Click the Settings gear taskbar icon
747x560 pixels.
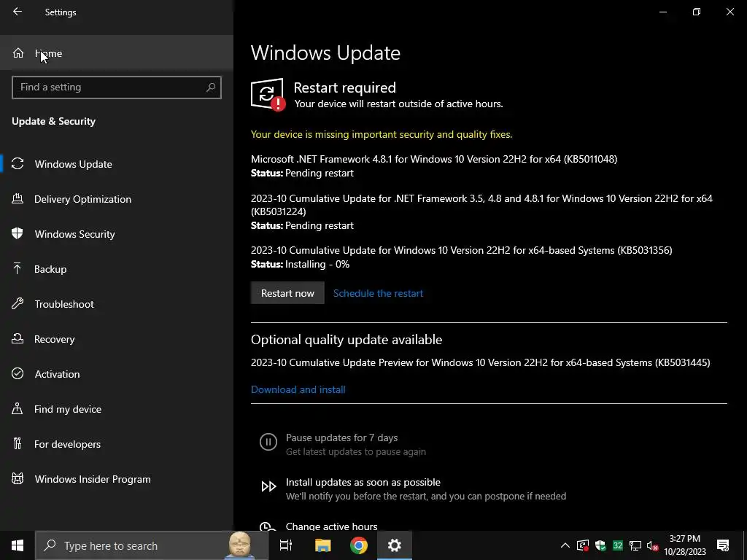click(x=395, y=545)
